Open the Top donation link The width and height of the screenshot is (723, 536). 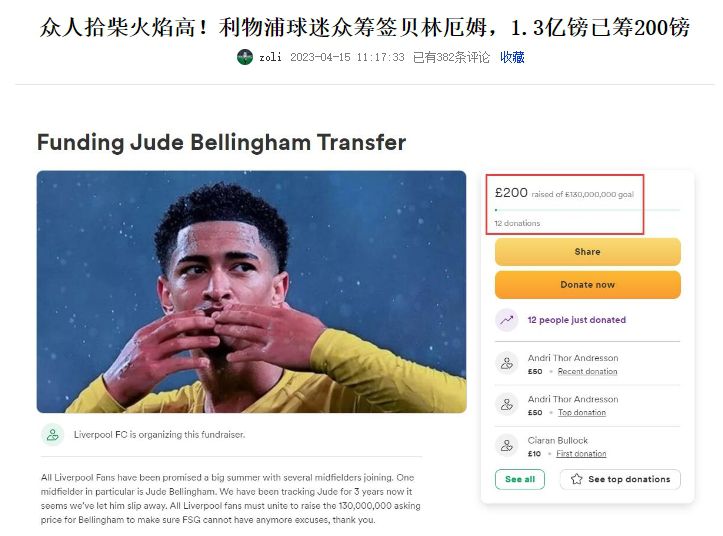(x=582, y=412)
